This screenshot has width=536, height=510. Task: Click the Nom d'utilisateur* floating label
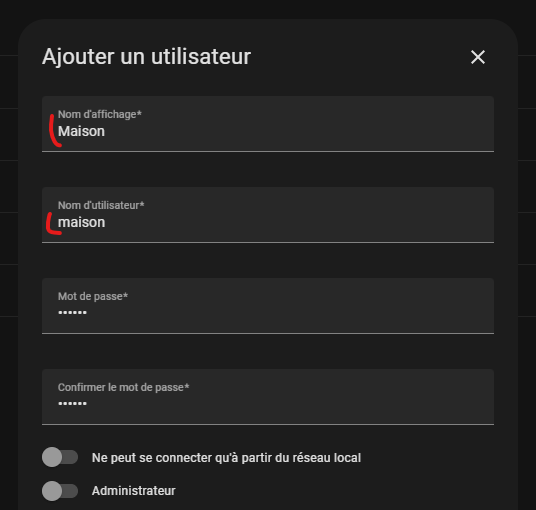(x=101, y=205)
